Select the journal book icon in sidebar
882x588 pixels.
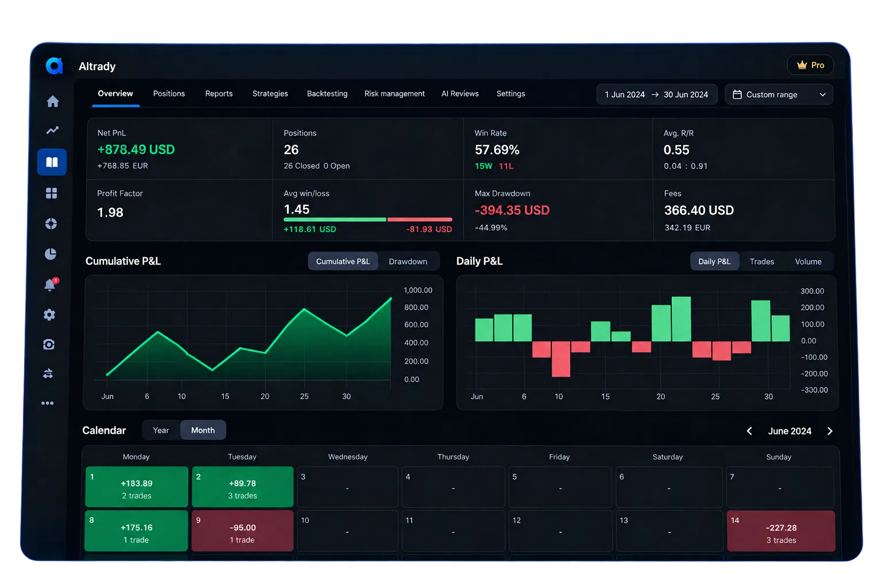[52, 162]
